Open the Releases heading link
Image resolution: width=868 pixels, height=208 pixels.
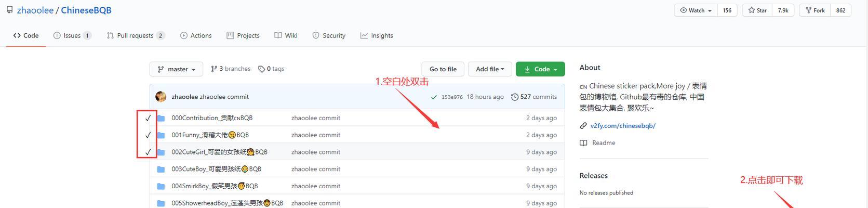(x=594, y=176)
